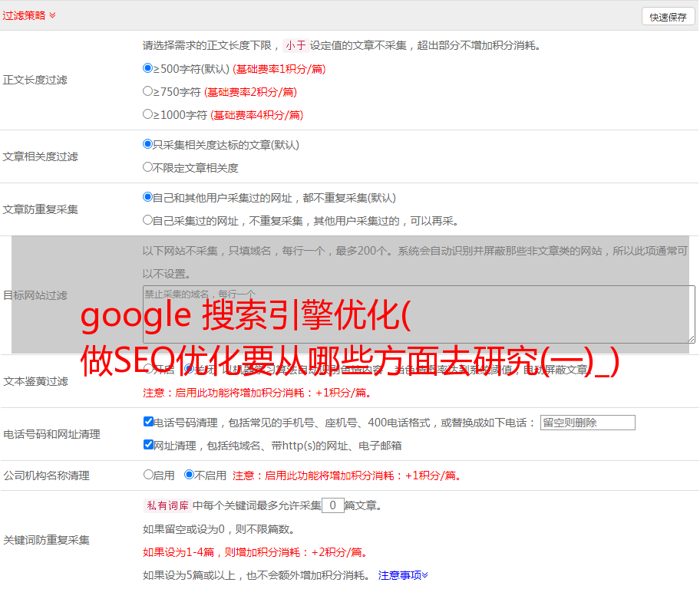Click the text-filter 注意：启用此功能 red note
Screen dimensions: 700x589
[x=258, y=393]
